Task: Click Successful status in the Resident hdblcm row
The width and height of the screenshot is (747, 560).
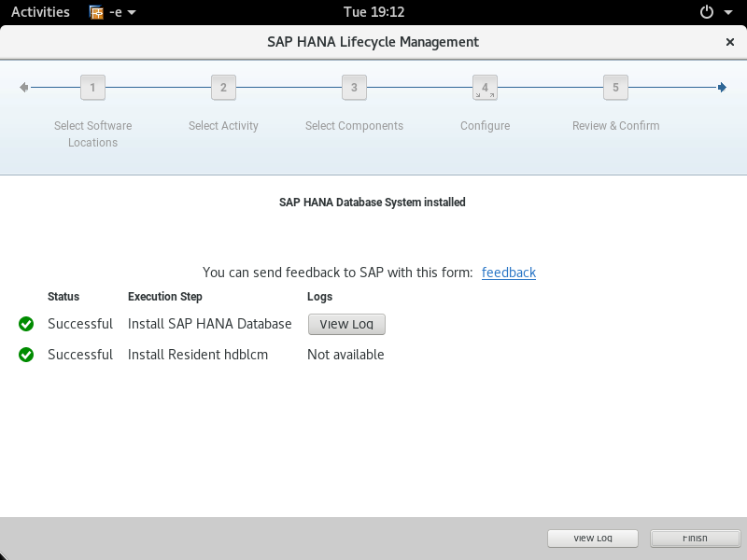Action: click(x=80, y=355)
